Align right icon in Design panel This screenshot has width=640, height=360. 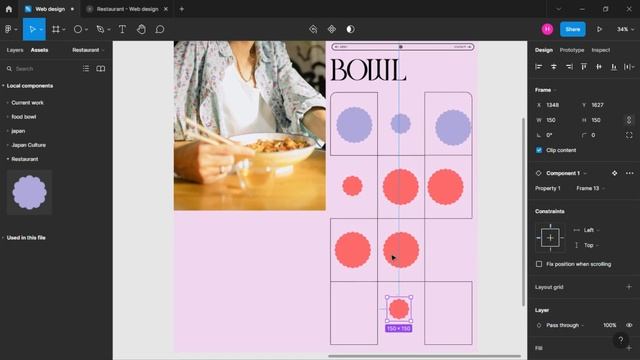click(x=569, y=67)
